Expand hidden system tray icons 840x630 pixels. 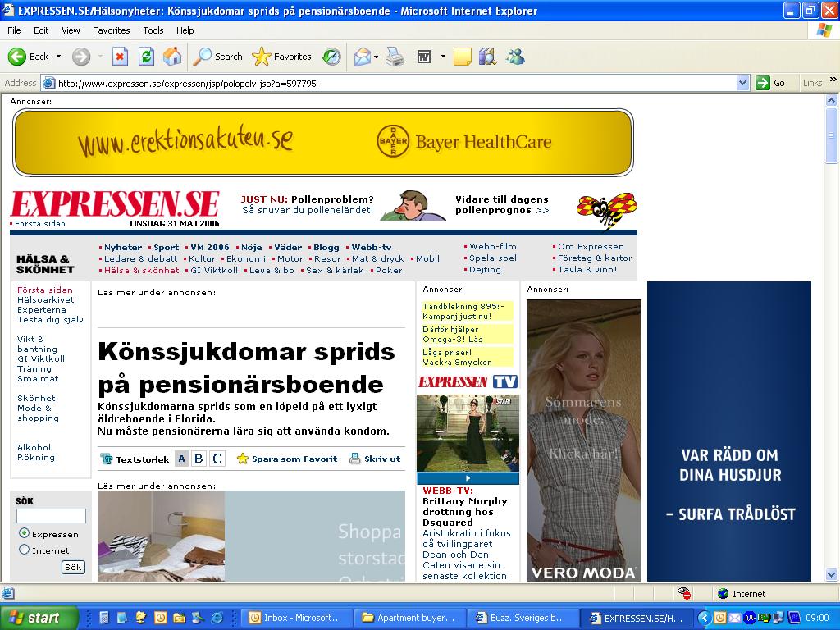point(705,619)
